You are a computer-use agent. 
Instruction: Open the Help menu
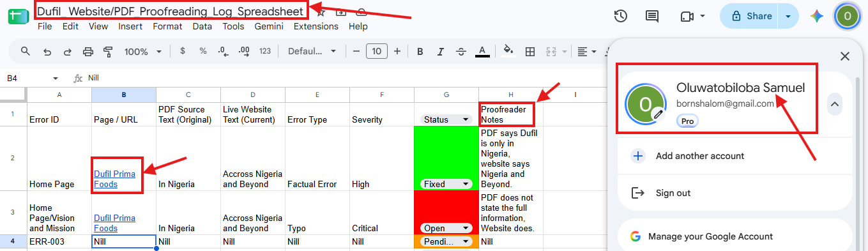[358, 26]
